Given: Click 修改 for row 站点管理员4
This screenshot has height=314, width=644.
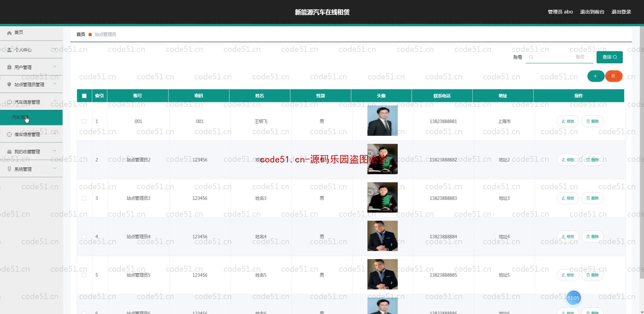Looking at the screenshot, I should (x=568, y=237).
